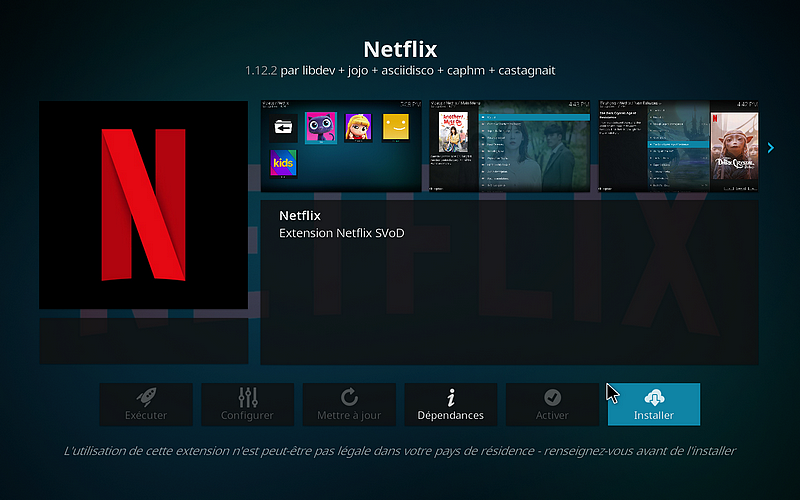This screenshot has width=800, height=500.
Task: Click the kids icon in the first screenshot
Action: 283,163
